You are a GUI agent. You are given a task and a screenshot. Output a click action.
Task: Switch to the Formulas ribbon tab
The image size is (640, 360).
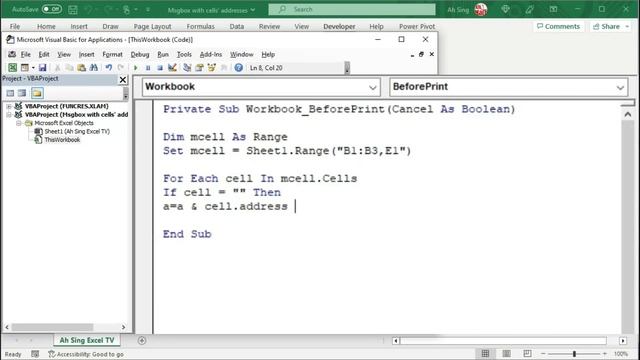(200, 27)
